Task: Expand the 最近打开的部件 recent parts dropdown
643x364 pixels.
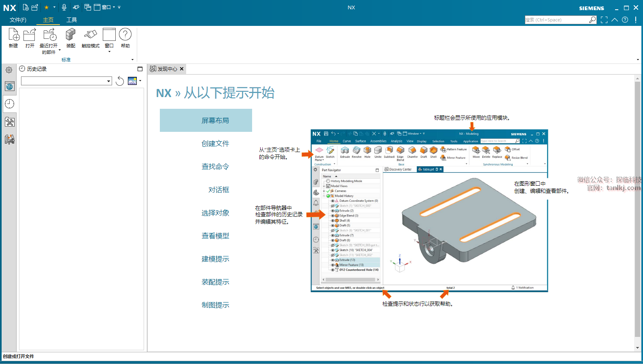Action: tap(59, 51)
